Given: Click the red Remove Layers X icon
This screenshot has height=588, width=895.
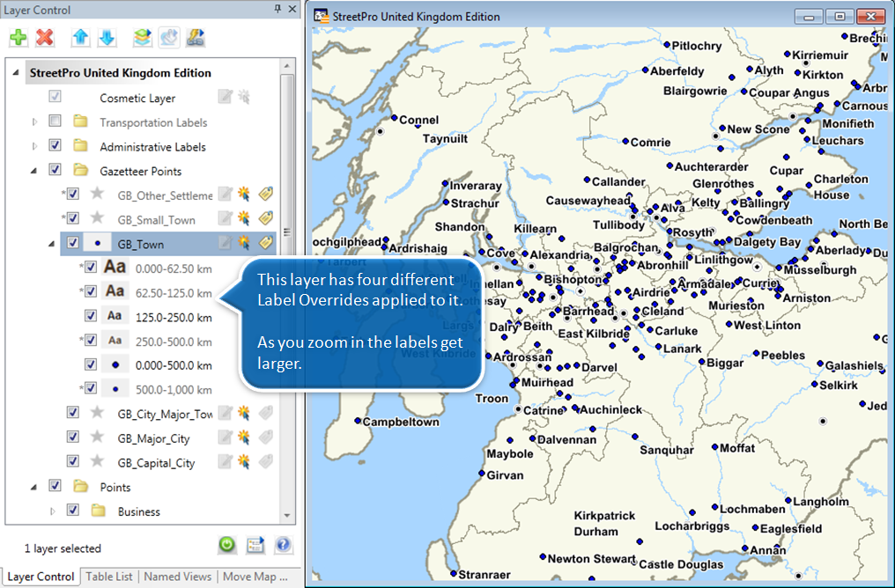Looking at the screenshot, I should pyautogui.click(x=45, y=38).
